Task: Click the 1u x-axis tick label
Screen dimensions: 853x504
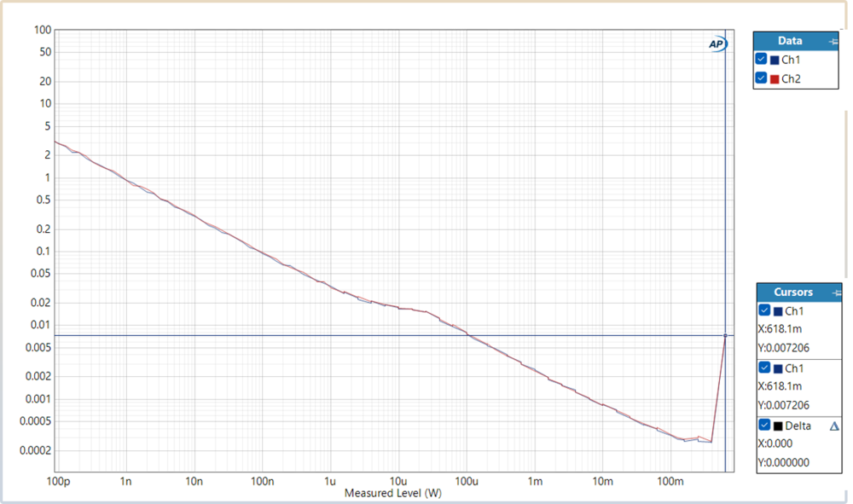Action: [x=329, y=482]
